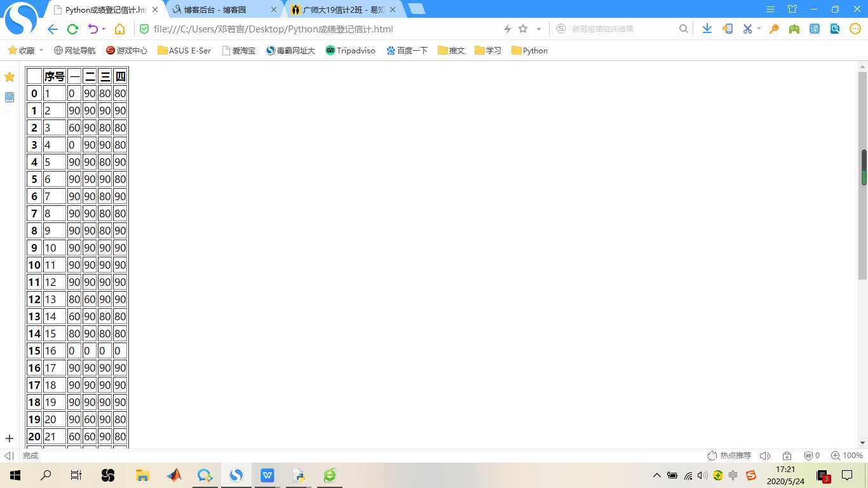Open the green gamepad games icon
868x488 pixels.
coord(794,29)
